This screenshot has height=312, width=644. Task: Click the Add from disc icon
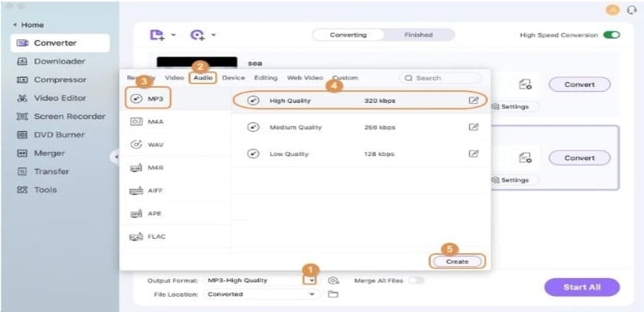point(197,35)
